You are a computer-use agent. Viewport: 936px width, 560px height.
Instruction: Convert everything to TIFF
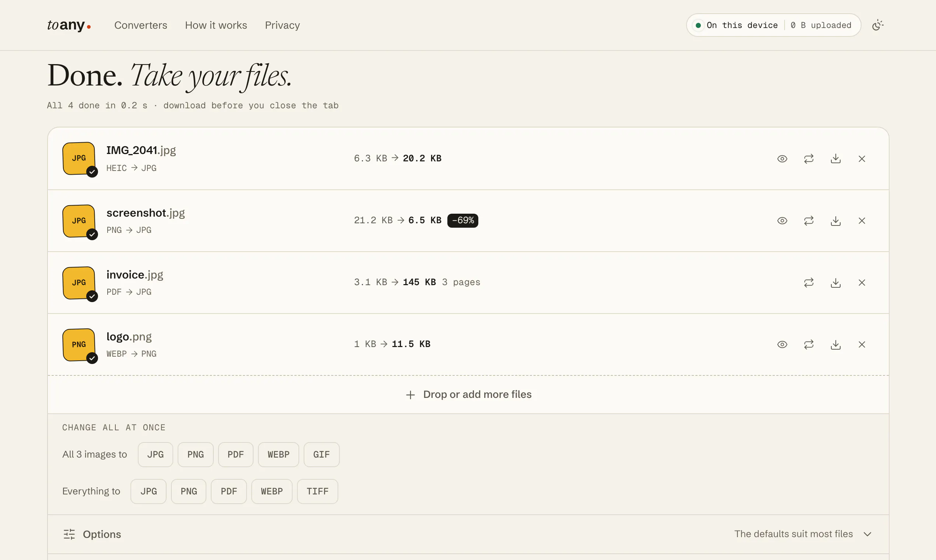(x=317, y=492)
